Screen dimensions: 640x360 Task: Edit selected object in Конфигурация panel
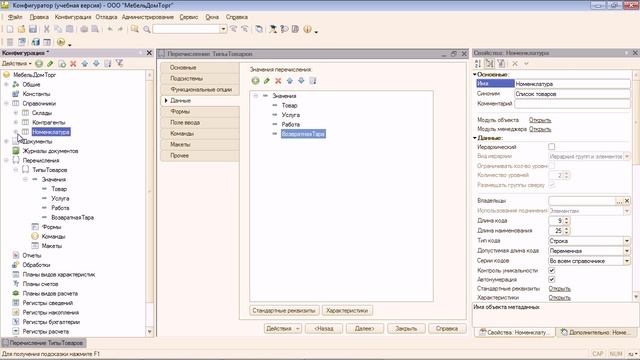click(50, 64)
